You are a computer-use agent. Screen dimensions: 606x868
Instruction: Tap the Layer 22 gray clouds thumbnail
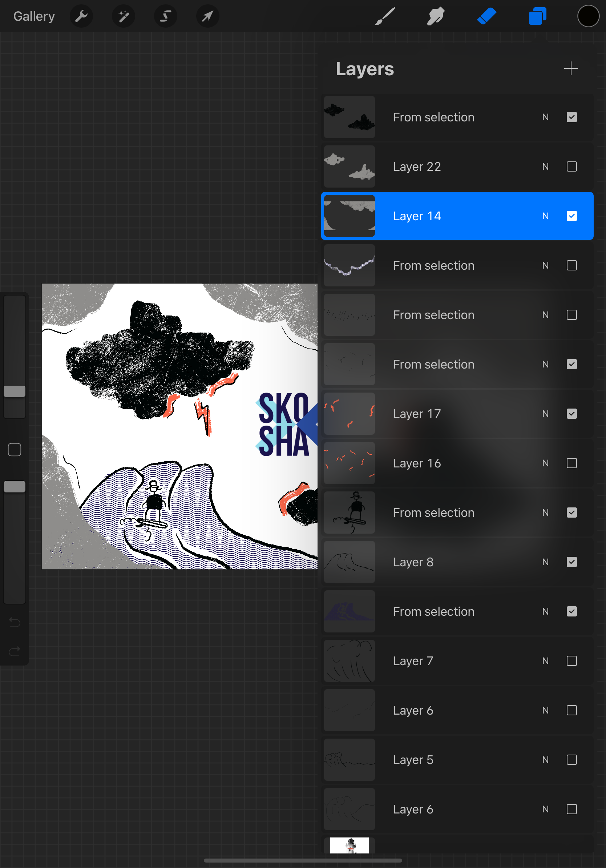tap(350, 167)
